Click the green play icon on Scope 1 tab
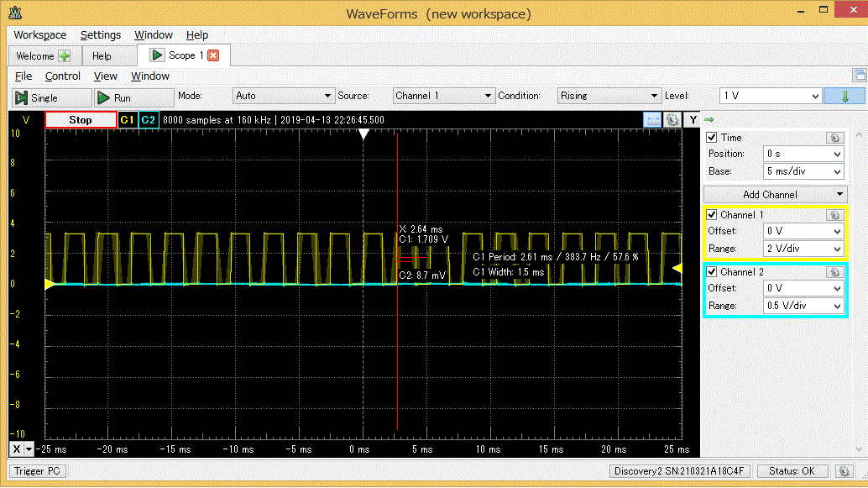The image size is (868, 488). 157,55
